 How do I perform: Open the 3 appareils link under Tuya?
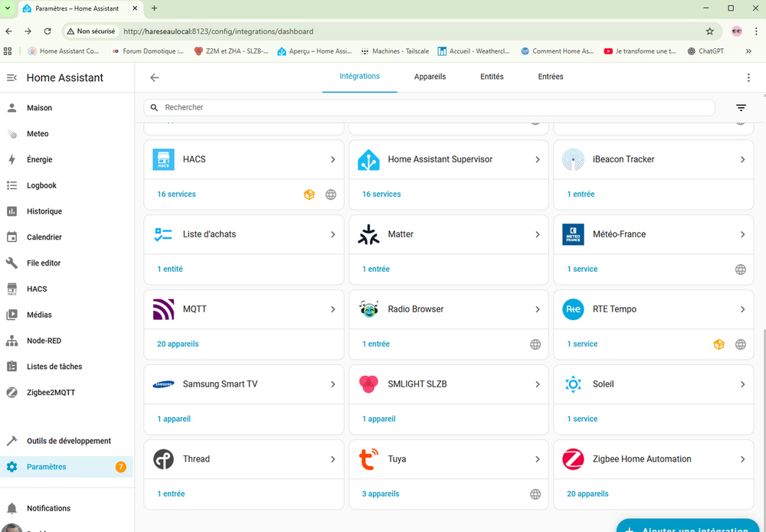381,494
